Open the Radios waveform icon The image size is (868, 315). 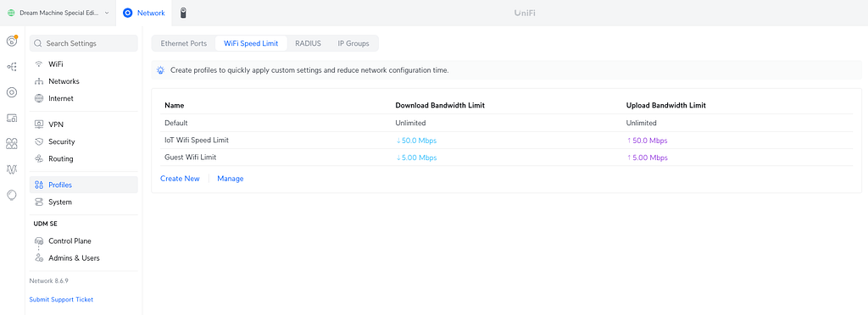pos(12,169)
